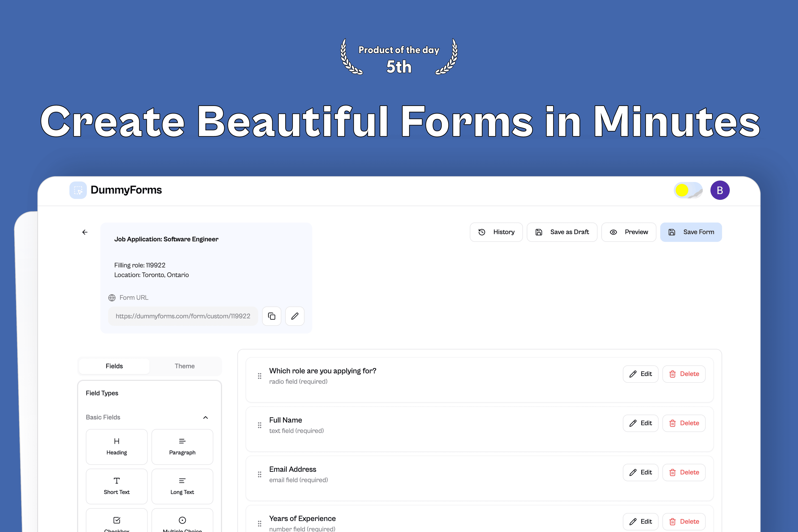This screenshot has width=798, height=532.
Task: Click the form title 'Job Application: Software Engineer'
Action: click(166, 239)
